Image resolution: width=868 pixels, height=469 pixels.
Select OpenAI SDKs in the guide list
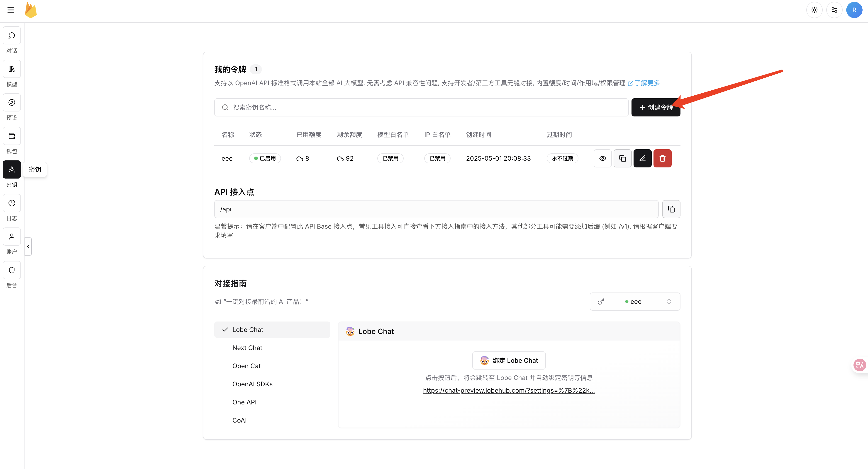252,384
